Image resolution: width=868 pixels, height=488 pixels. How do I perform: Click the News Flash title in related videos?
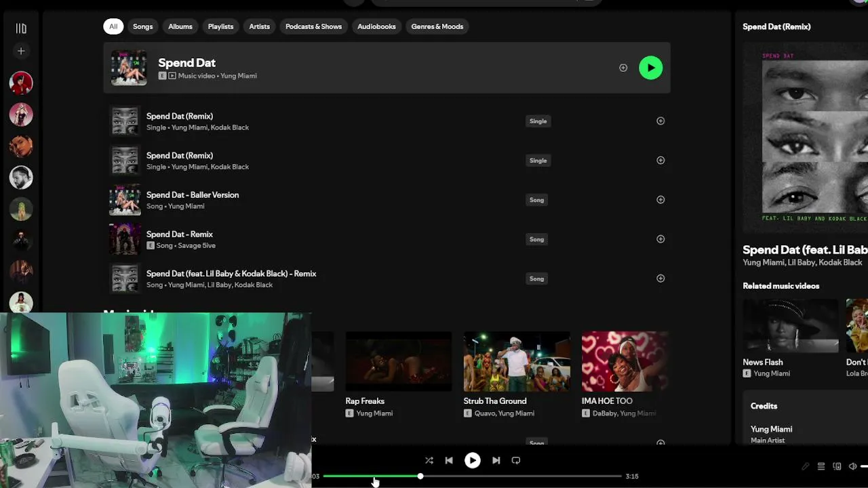coord(763,363)
